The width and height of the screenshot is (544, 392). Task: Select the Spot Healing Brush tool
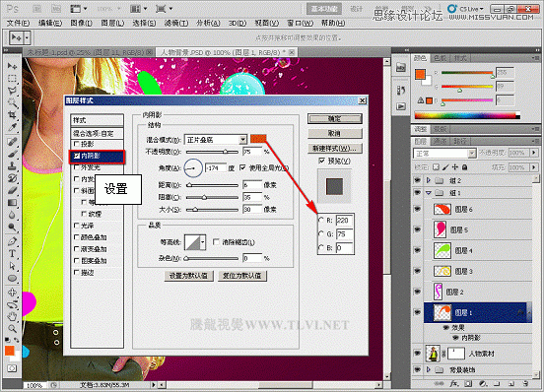click(12, 142)
